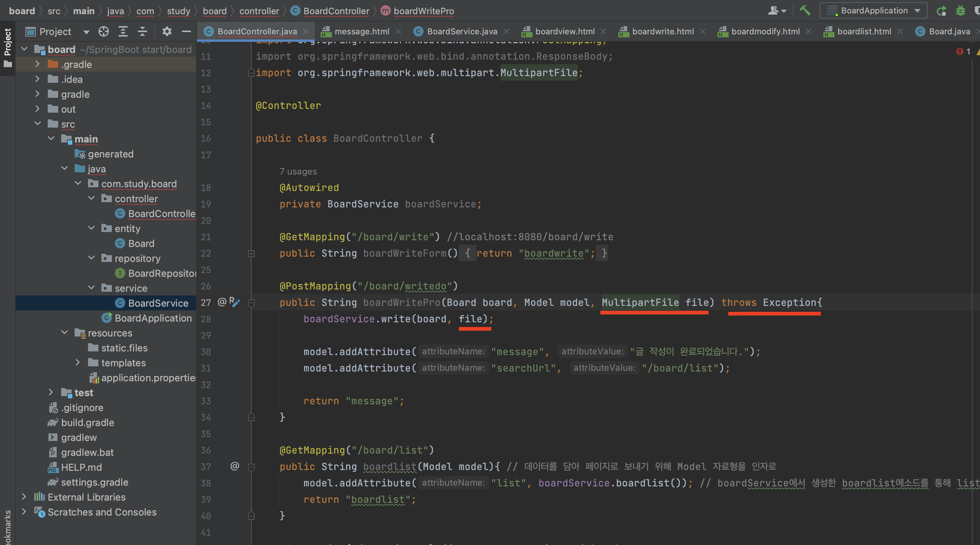980x545 pixels.
Task: Click Select Opened File target icon
Action: pos(103,32)
